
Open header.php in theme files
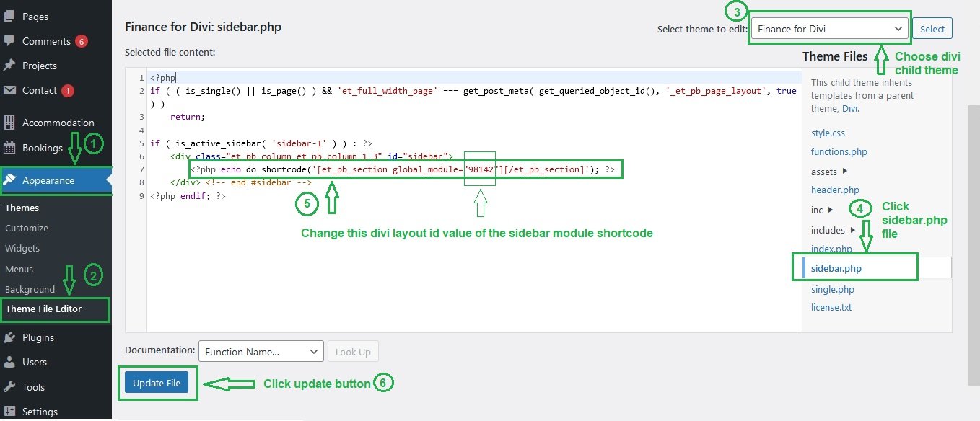(x=835, y=190)
